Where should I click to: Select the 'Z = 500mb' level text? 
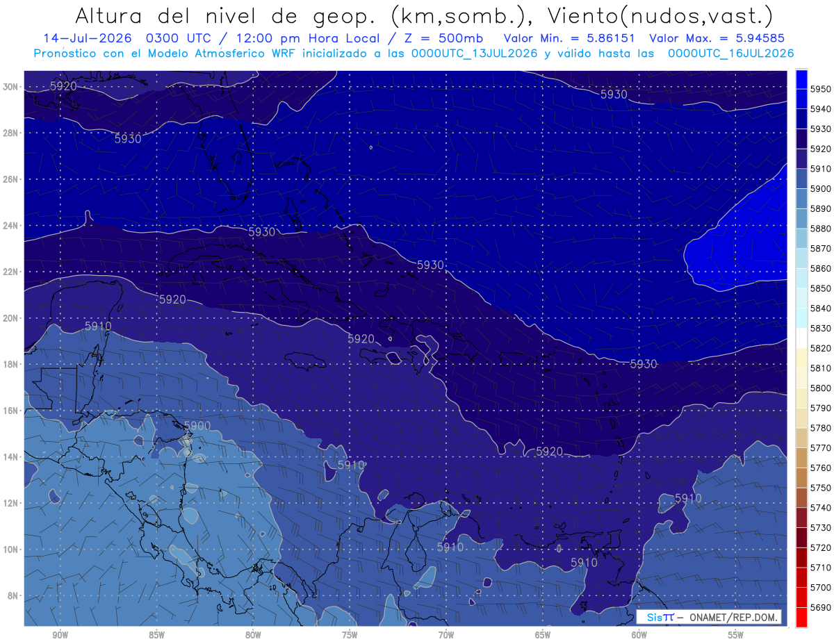pos(444,38)
